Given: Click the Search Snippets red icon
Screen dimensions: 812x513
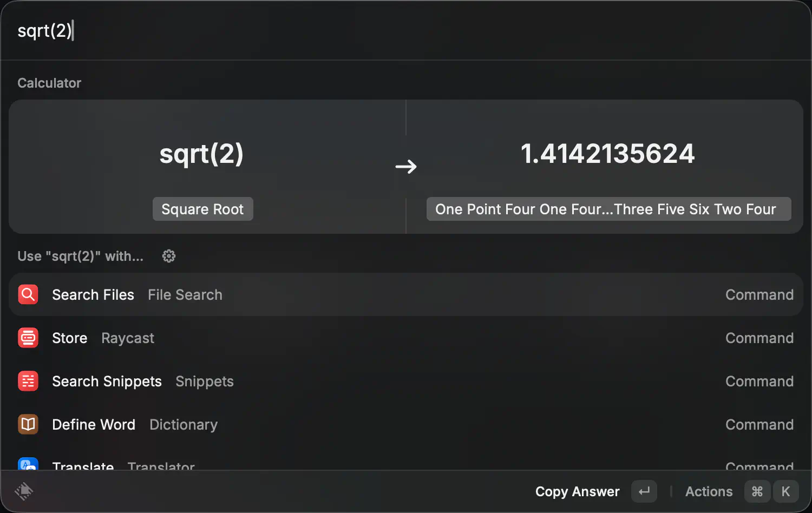Looking at the screenshot, I should [28, 381].
